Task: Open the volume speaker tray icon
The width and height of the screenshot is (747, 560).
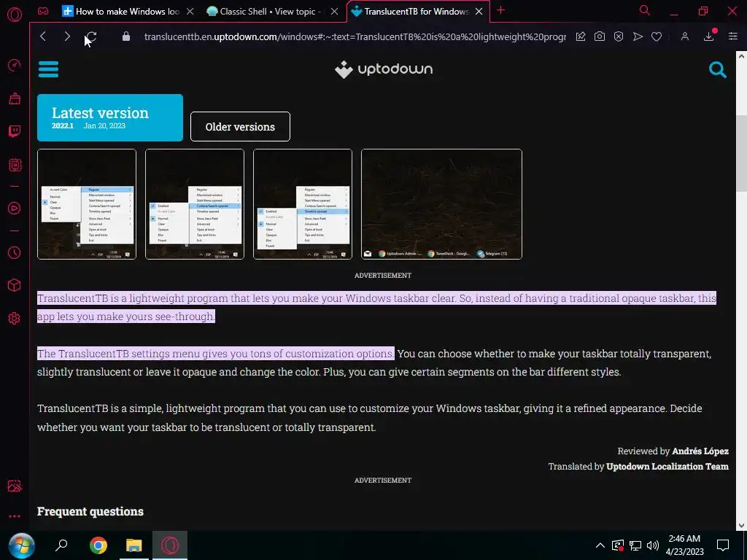Action: point(653,545)
